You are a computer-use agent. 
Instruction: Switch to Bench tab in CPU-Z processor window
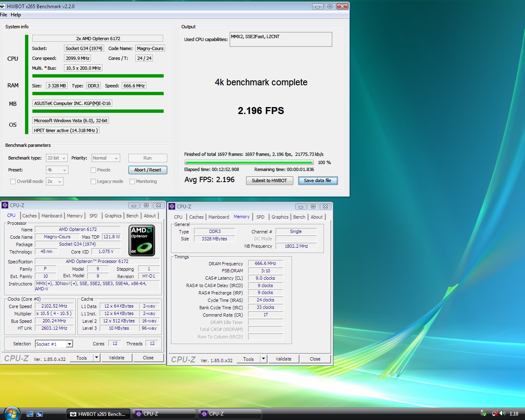[132, 216]
